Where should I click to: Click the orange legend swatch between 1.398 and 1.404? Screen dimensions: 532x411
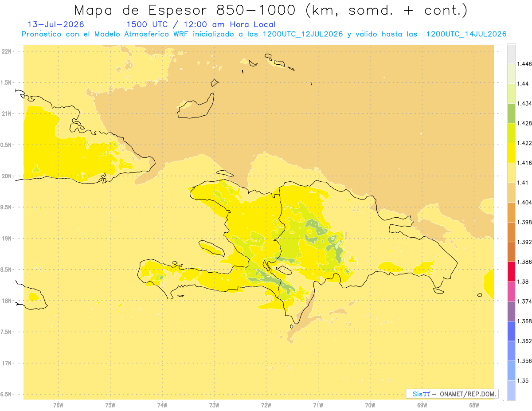point(511,212)
